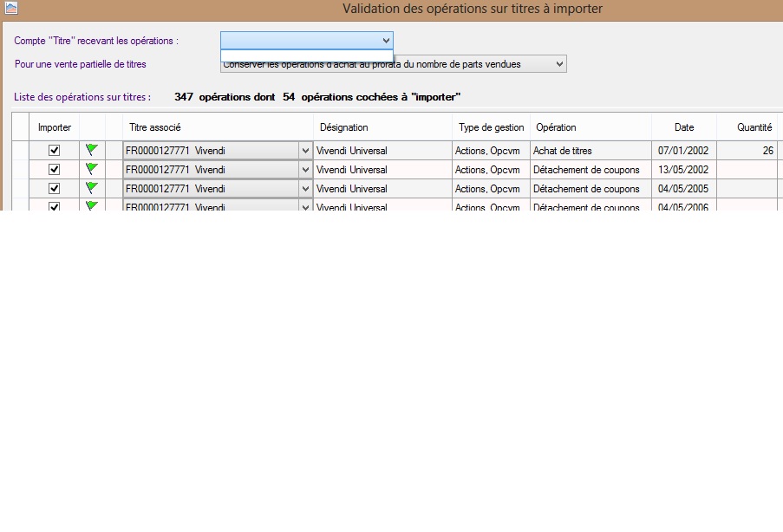
Task: Open Titre associé dropdown on the 04/05/2005 row
Action: [304, 189]
